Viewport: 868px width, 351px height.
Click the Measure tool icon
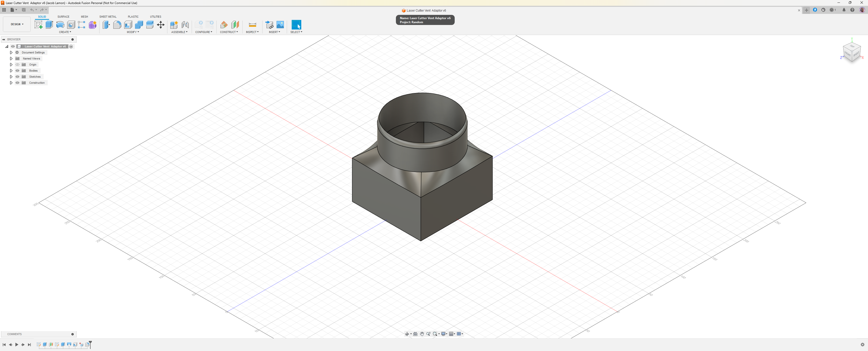coord(252,25)
